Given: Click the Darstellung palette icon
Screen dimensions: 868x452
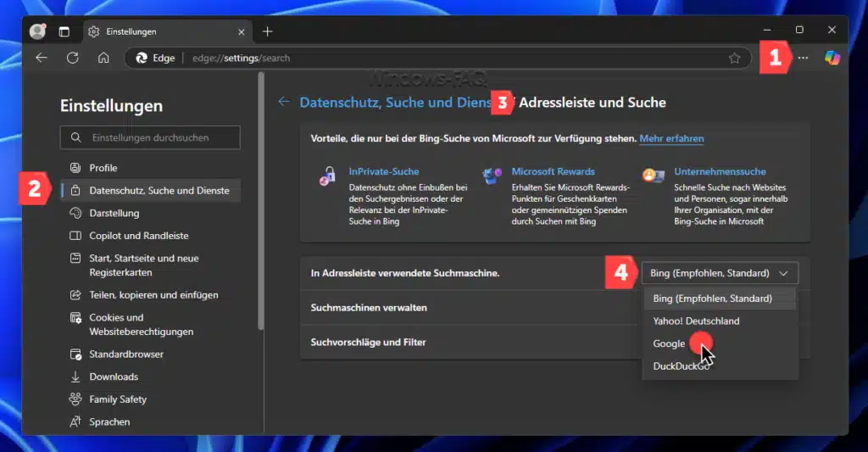Looking at the screenshot, I should pos(75,213).
